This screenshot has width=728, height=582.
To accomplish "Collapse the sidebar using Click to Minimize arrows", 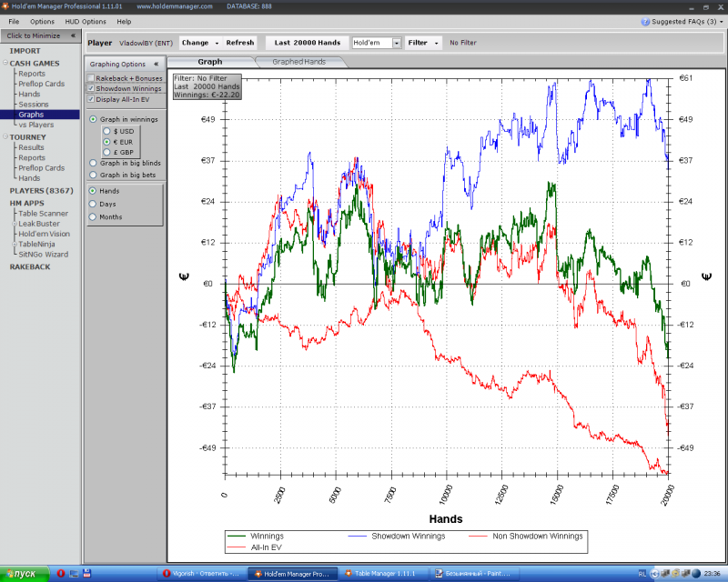I will tap(73, 35).
